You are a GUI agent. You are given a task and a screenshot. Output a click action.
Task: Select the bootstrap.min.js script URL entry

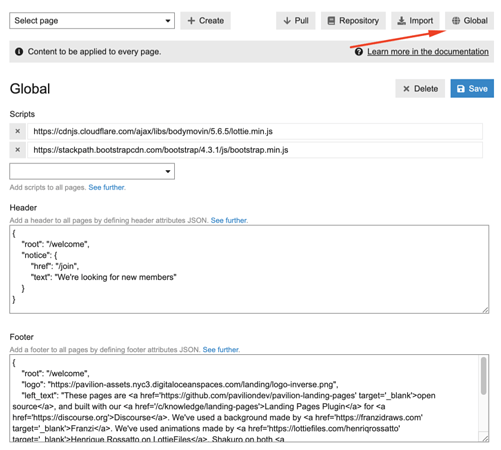[x=255, y=150]
